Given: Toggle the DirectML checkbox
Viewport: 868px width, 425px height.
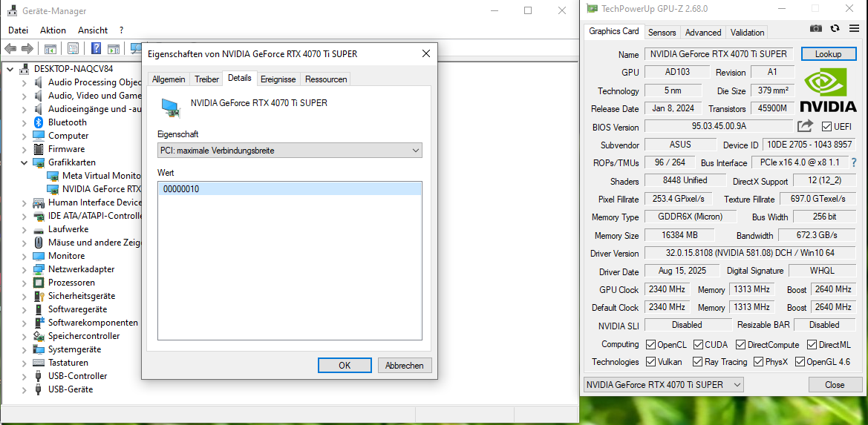Looking at the screenshot, I should (812, 344).
